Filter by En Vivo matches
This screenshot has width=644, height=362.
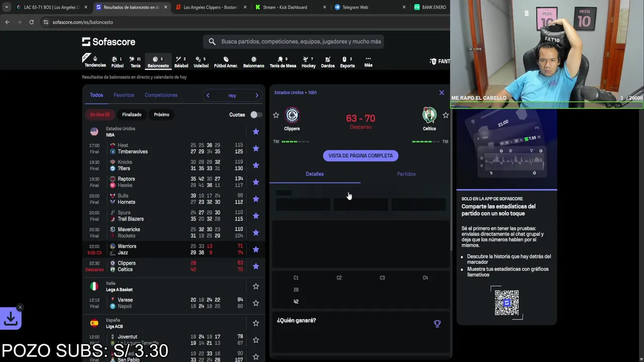click(100, 115)
